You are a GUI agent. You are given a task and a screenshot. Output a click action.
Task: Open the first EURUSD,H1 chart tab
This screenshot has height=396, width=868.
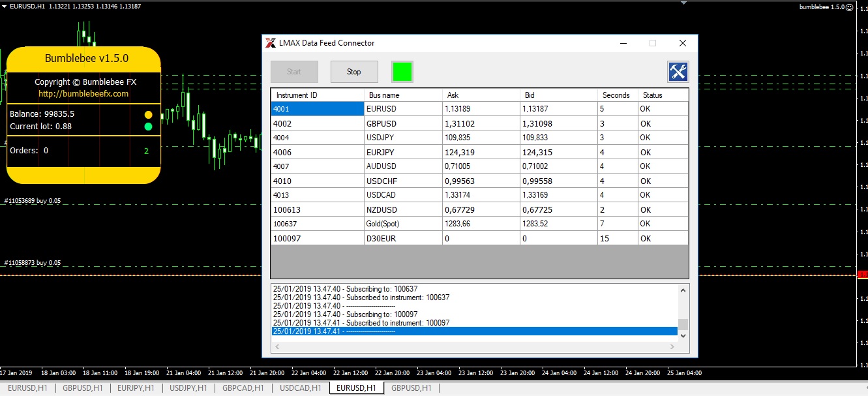[x=27, y=388]
